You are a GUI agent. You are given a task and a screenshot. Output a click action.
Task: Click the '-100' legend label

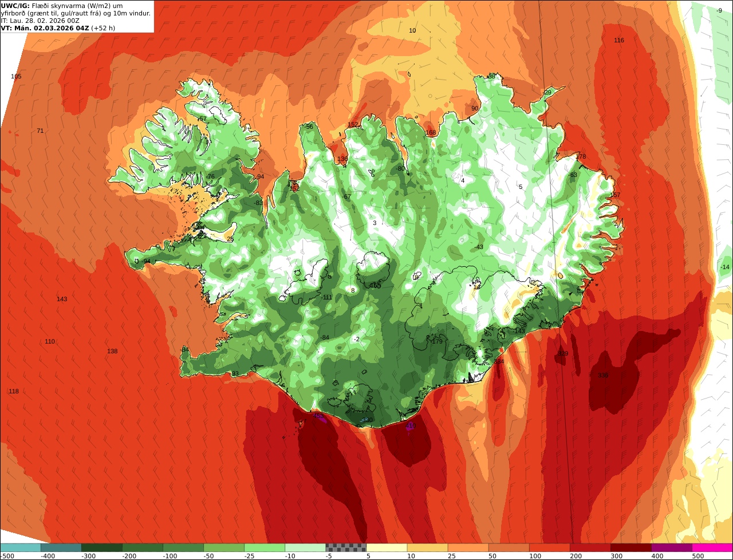point(170,556)
